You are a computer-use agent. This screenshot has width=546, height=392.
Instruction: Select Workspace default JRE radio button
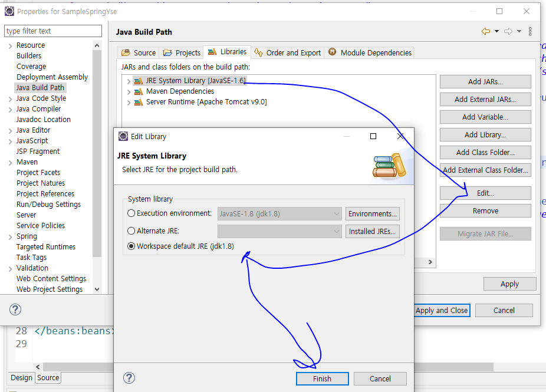coord(131,246)
